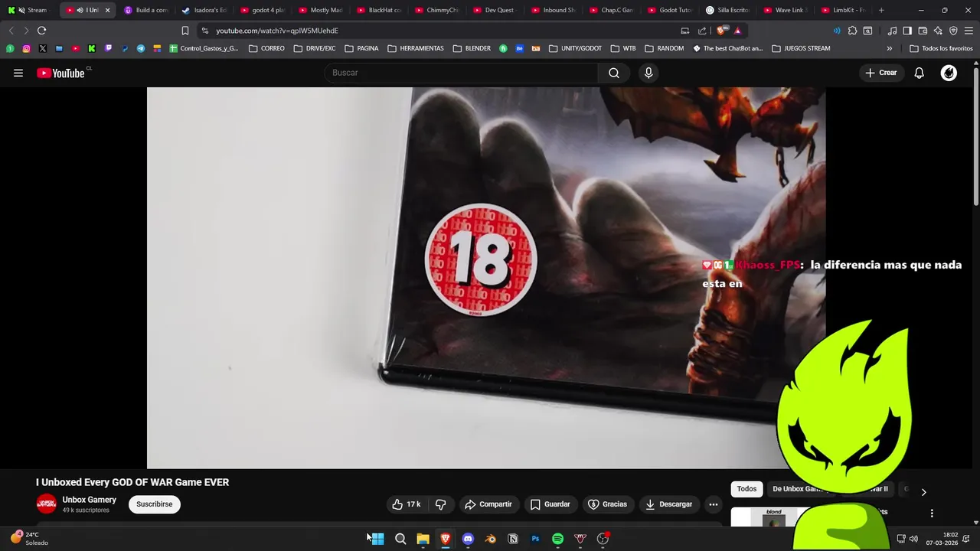
Task: Bookmark this page icon in address bar
Action: 185,31
